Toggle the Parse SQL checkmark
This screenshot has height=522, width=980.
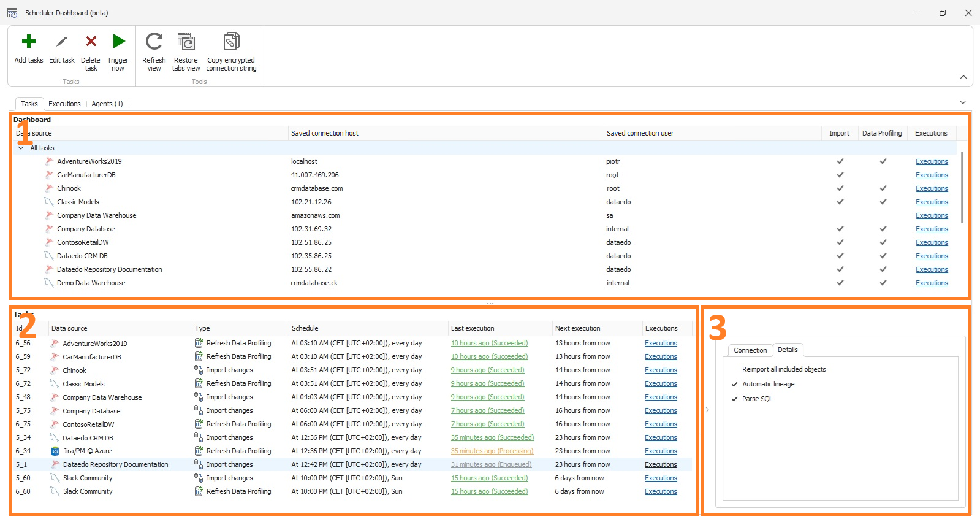tap(734, 399)
